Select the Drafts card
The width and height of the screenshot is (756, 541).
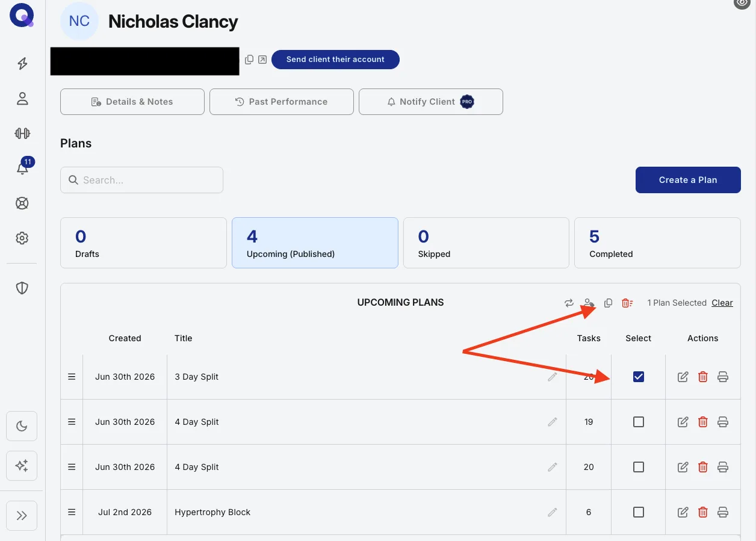143,243
